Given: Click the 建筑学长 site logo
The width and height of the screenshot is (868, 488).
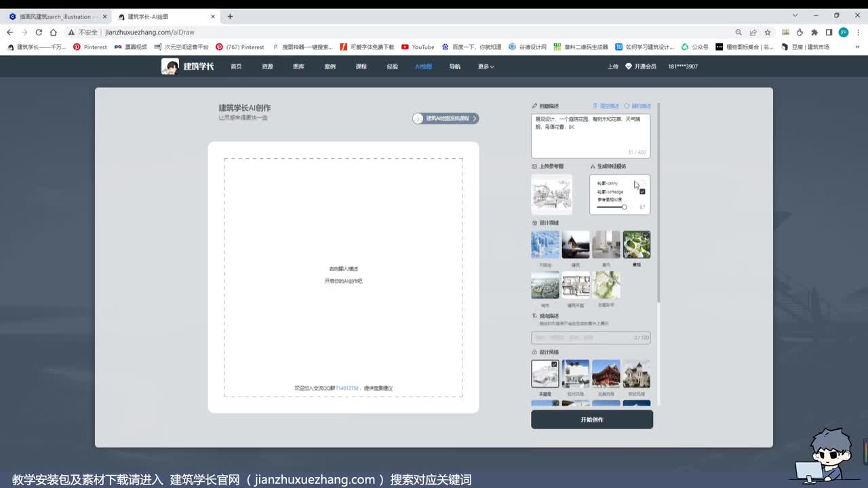Looking at the screenshot, I should tap(188, 66).
